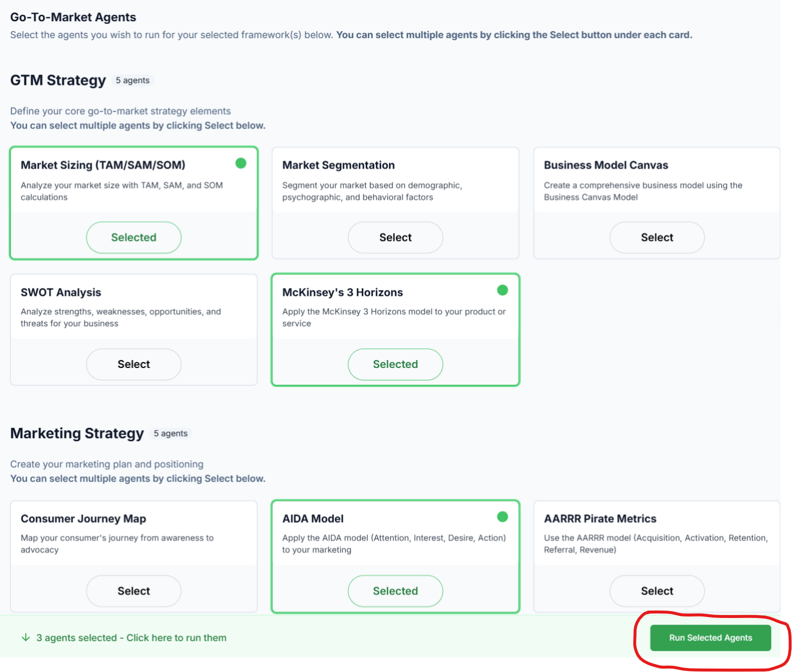The width and height of the screenshot is (793, 672).
Task: Click the AARRR Pirate Metrics card title
Action: click(600, 519)
